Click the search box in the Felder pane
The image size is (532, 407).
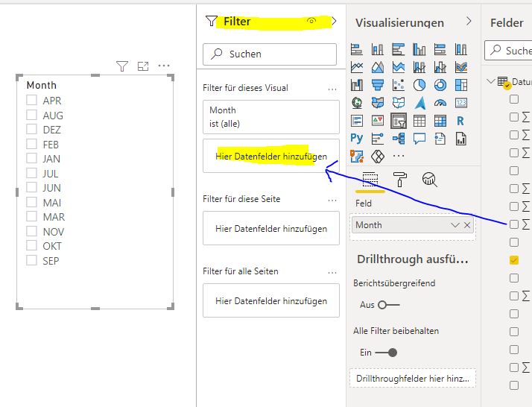coord(508,51)
